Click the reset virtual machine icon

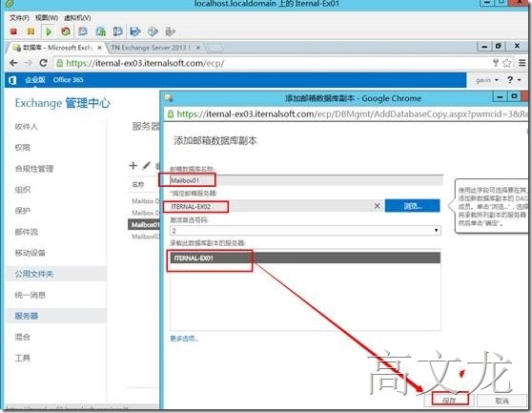coord(66,31)
